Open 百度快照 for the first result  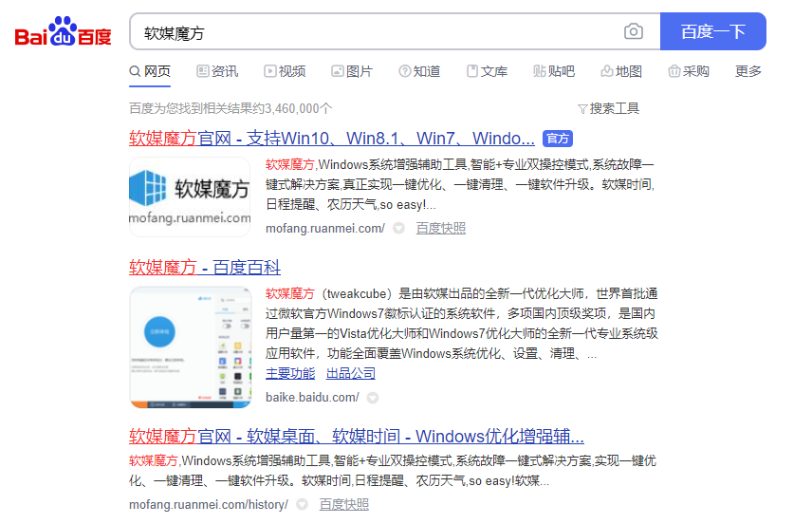pos(441,228)
